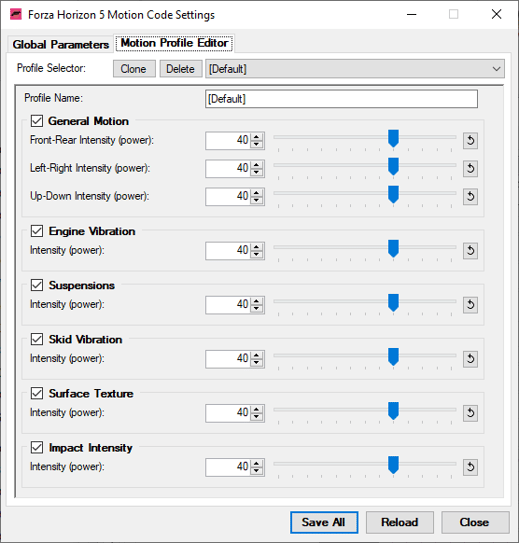The image size is (519, 543).
Task: Click Left-Right Intensity slider handle
Action: click(393, 167)
